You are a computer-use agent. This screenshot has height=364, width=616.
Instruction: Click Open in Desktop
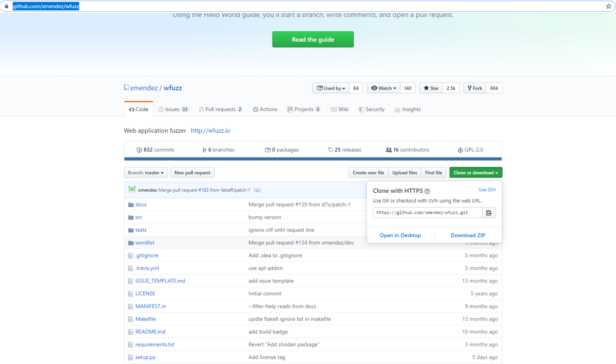pyautogui.click(x=400, y=235)
